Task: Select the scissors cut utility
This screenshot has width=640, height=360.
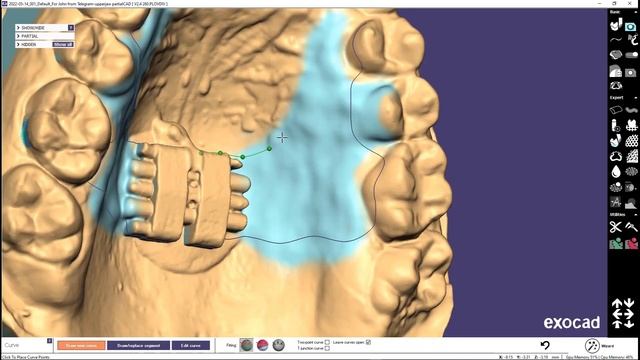Action: click(x=616, y=227)
